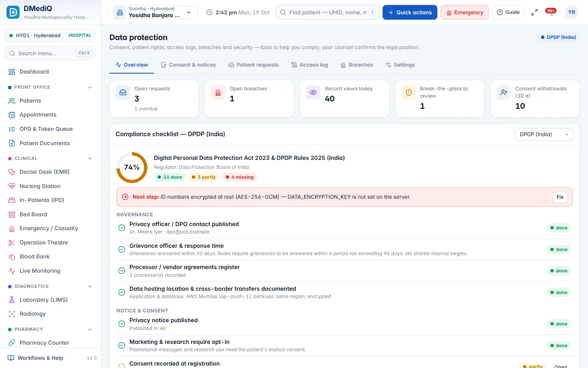Click the 4 missing status chip
The height and width of the screenshot is (368, 588).
pyautogui.click(x=240, y=177)
